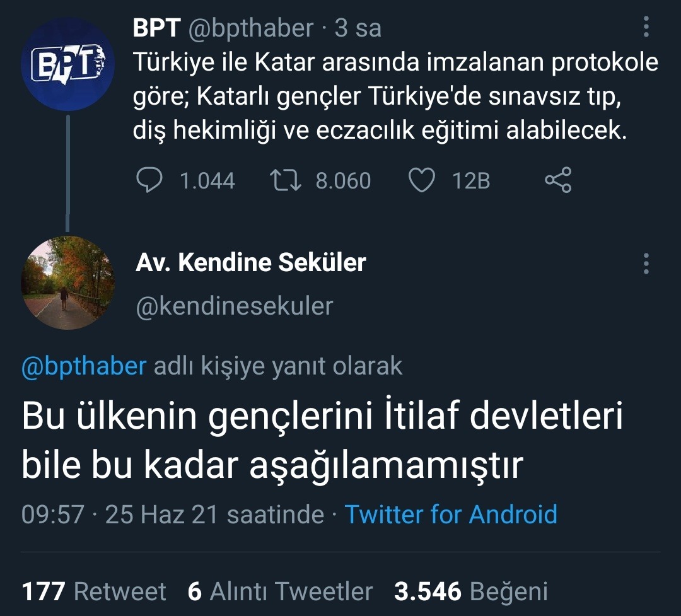Open Av. Kendine Seküler tweet options menu
The width and height of the screenshot is (681, 616).
point(646,263)
